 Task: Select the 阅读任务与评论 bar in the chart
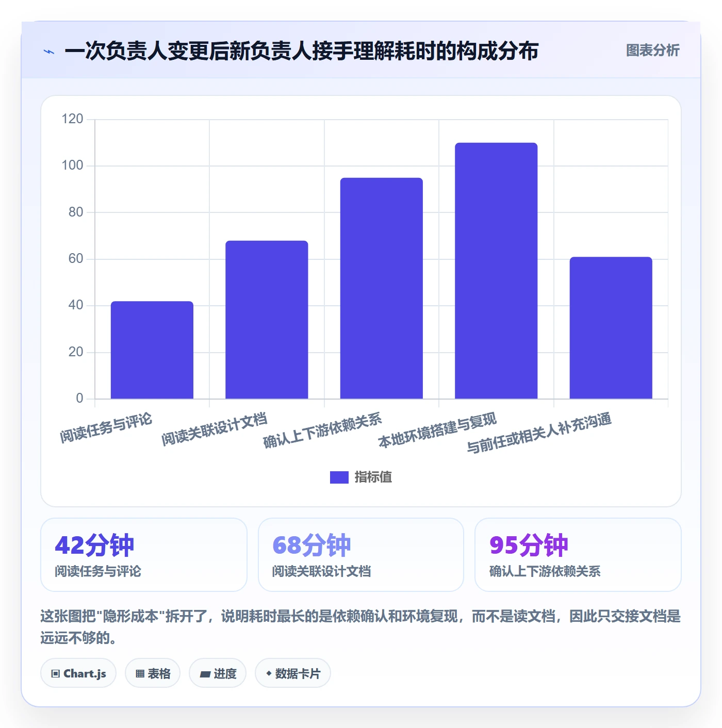(x=152, y=350)
